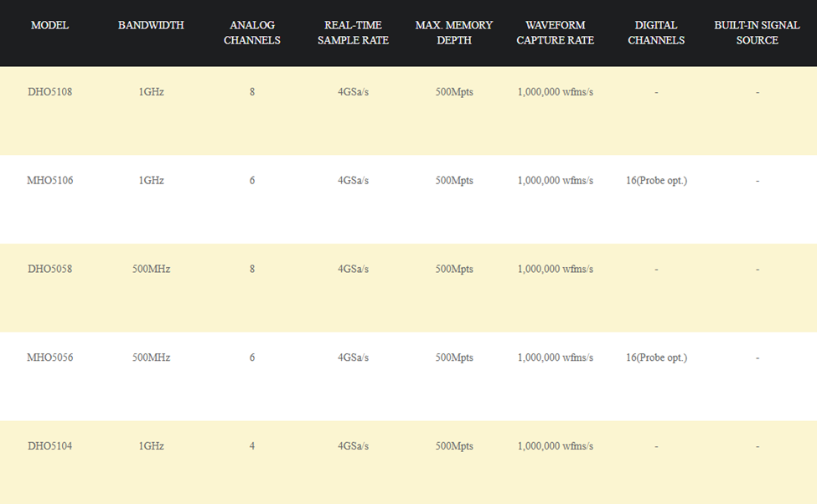Click the BUILT-IN SIGNAL SOURCE header

pos(757,33)
